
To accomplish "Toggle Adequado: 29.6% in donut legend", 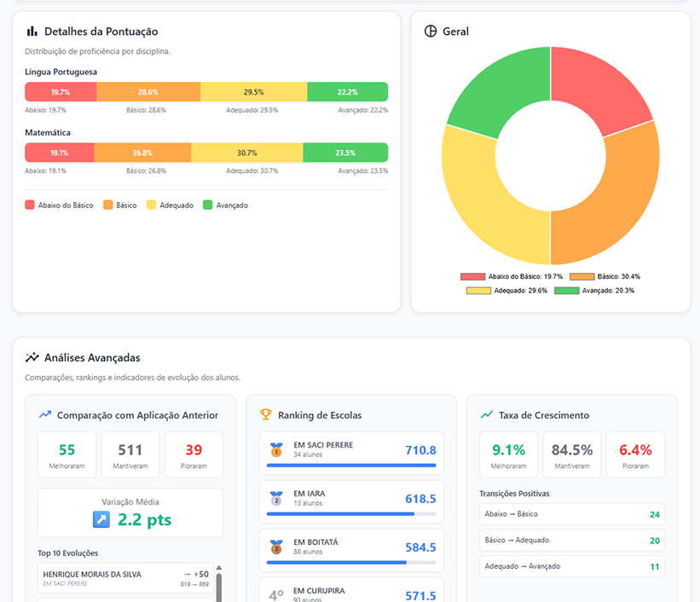I will [x=506, y=291].
